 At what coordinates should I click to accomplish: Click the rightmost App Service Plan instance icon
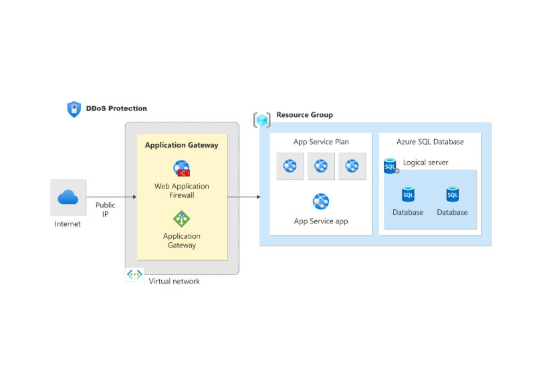coord(352,166)
